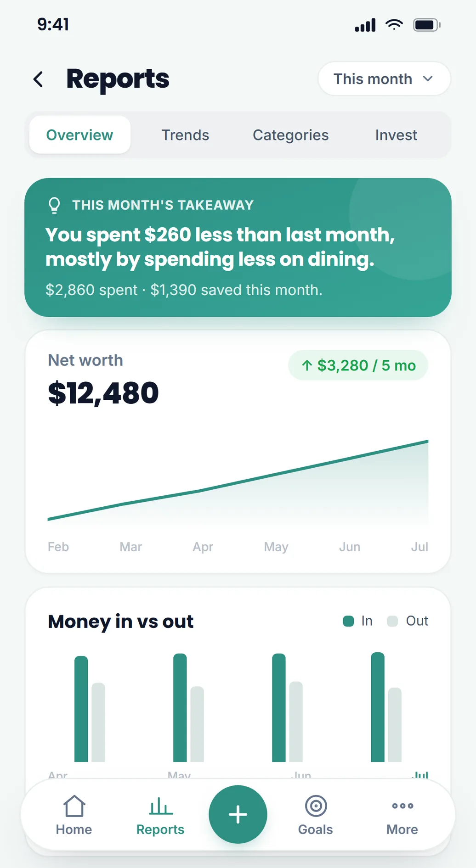Tap the lightbulb icon in takeaway card

tap(54, 205)
